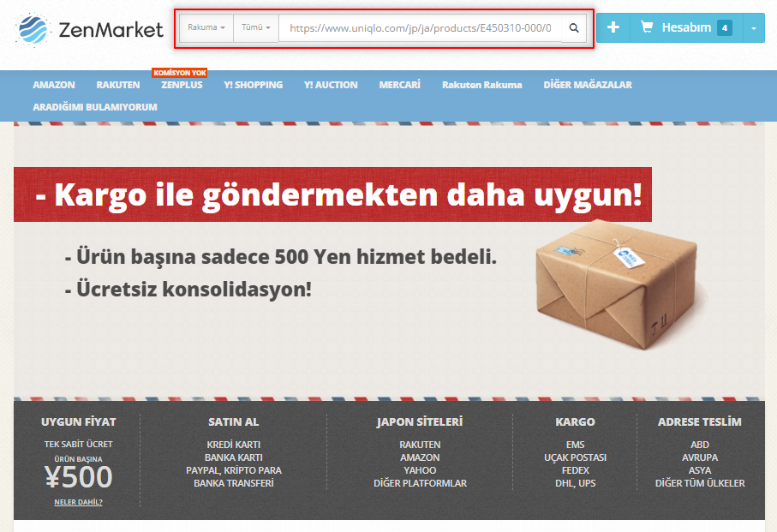The image size is (777, 532).
Task: Click the magnifier search icon
Action: tap(574, 27)
